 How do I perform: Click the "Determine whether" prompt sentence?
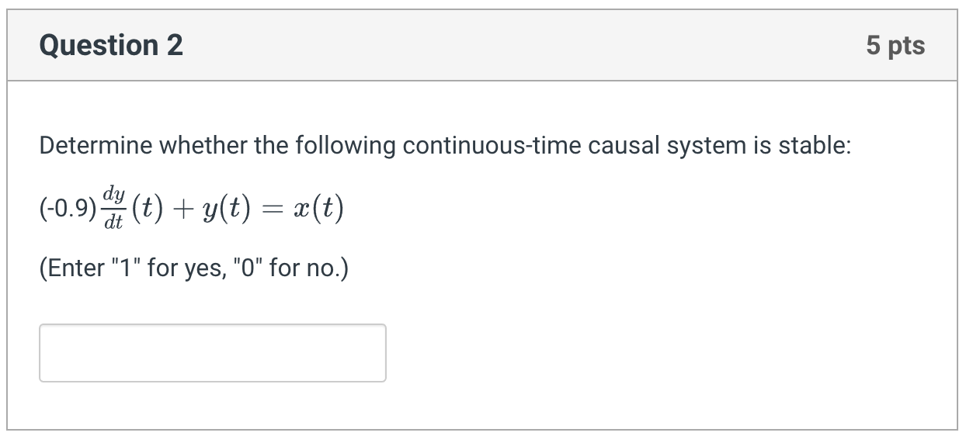pos(445,146)
